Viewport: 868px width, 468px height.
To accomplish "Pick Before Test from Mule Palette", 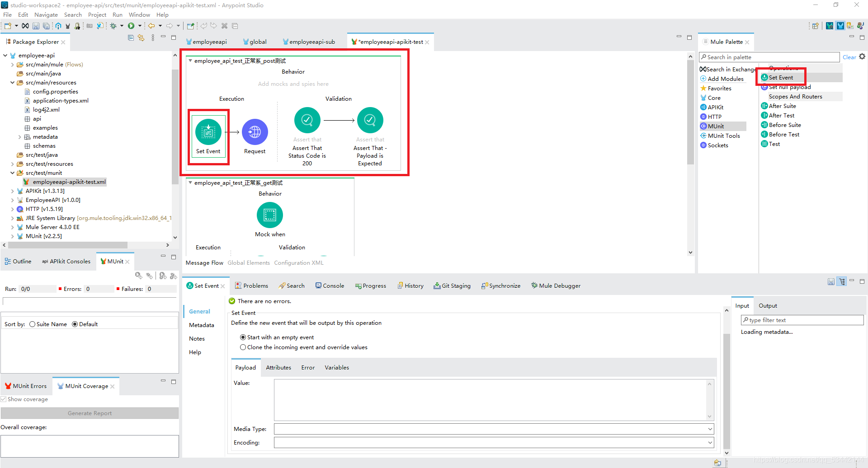I will (x=780, y=134).
